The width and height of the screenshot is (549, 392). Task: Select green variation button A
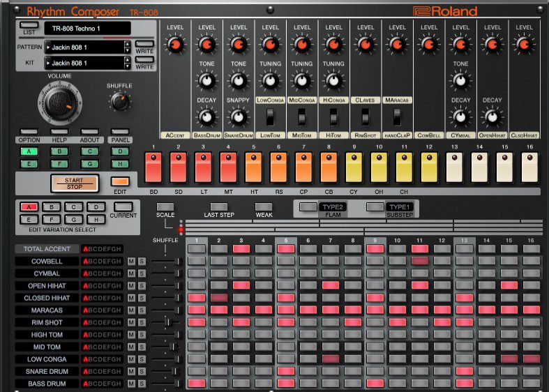(29, 151)
